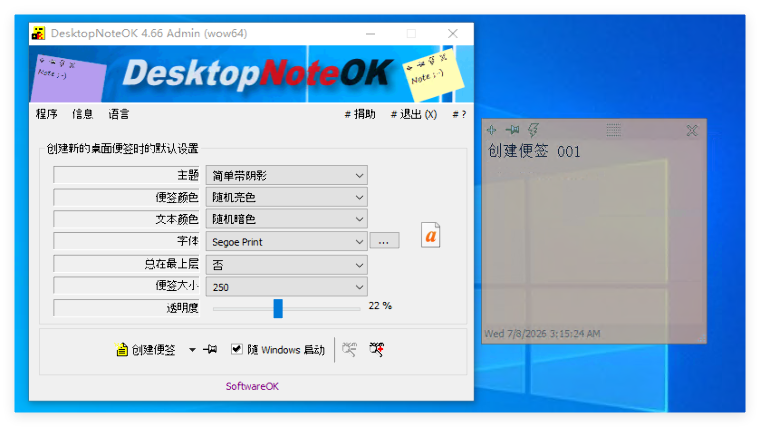
Task: Click the yellow note graphic in banner
Action: [x=433, y=75]
